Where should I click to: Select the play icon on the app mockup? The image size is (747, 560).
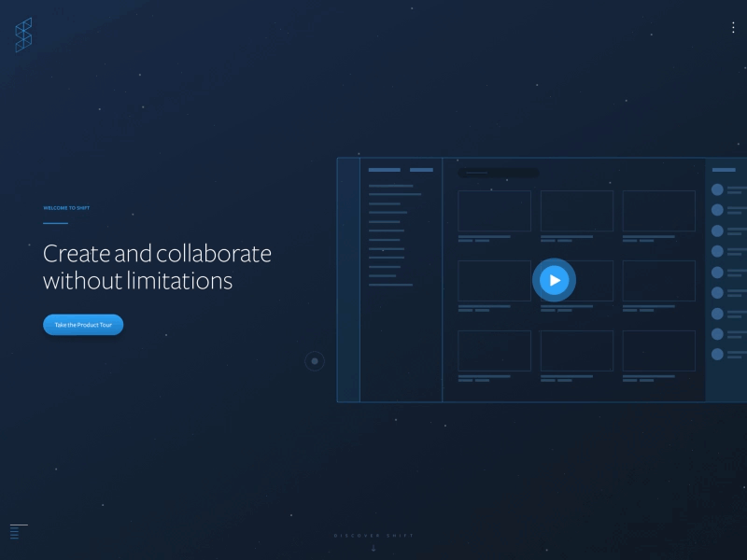pyautogui.click(x=555, y=279)
